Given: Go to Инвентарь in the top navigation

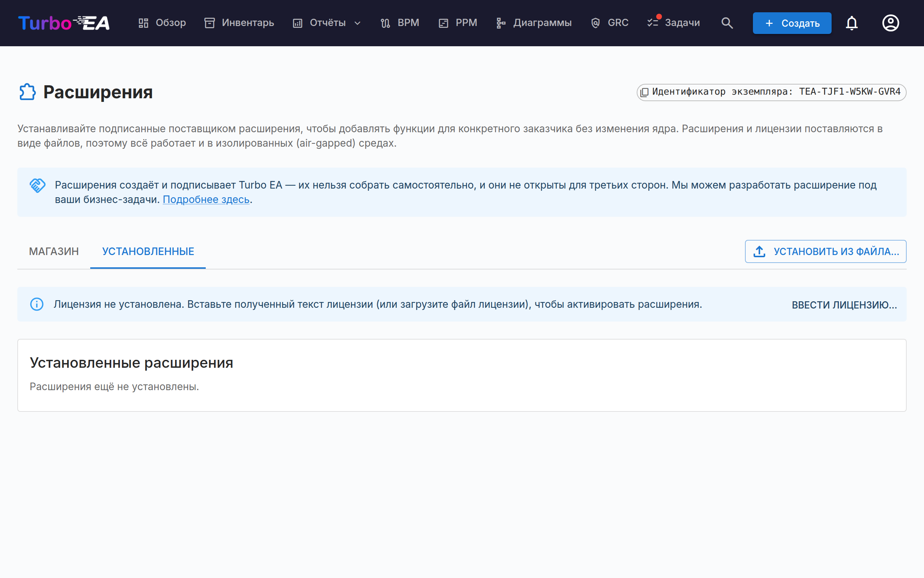Looking at the screenshot, I should point(239,23).
